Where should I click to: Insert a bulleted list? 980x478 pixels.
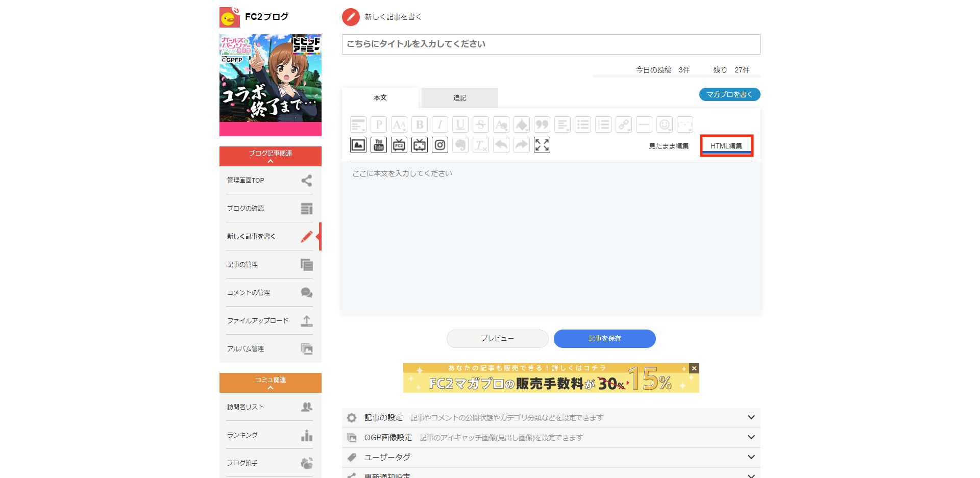(583, 124)
